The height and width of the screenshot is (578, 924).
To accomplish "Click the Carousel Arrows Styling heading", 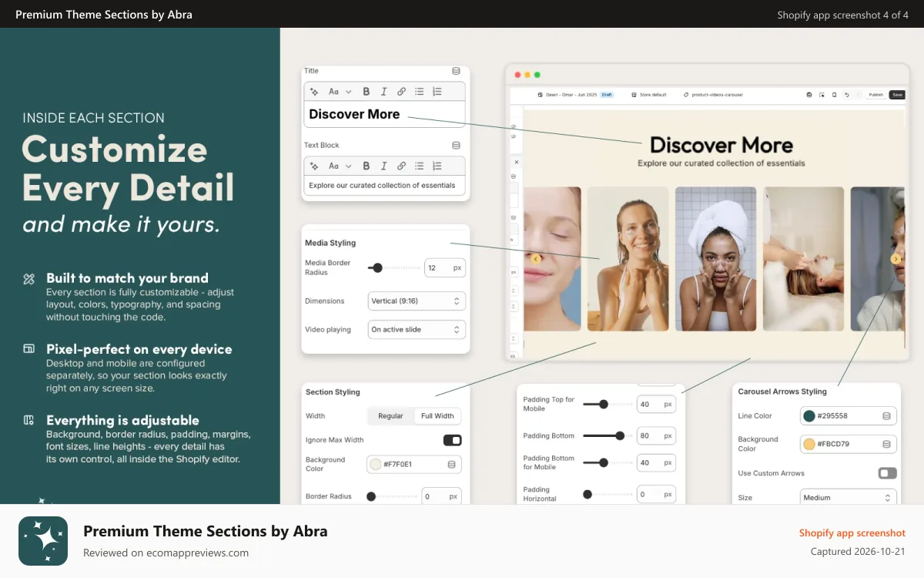I will pos(782,391).
